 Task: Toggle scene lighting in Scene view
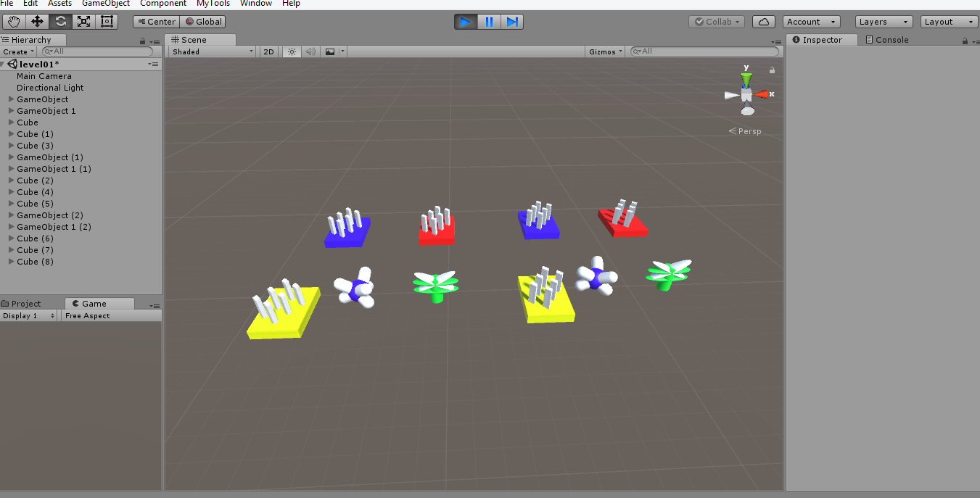coord(291,51)
